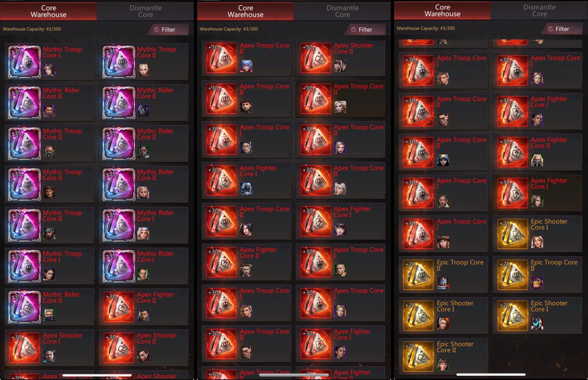Open Epic Shooter Core I with blue-visor robot avatar
The image size is (588, 380).
(x=537, y=315)
